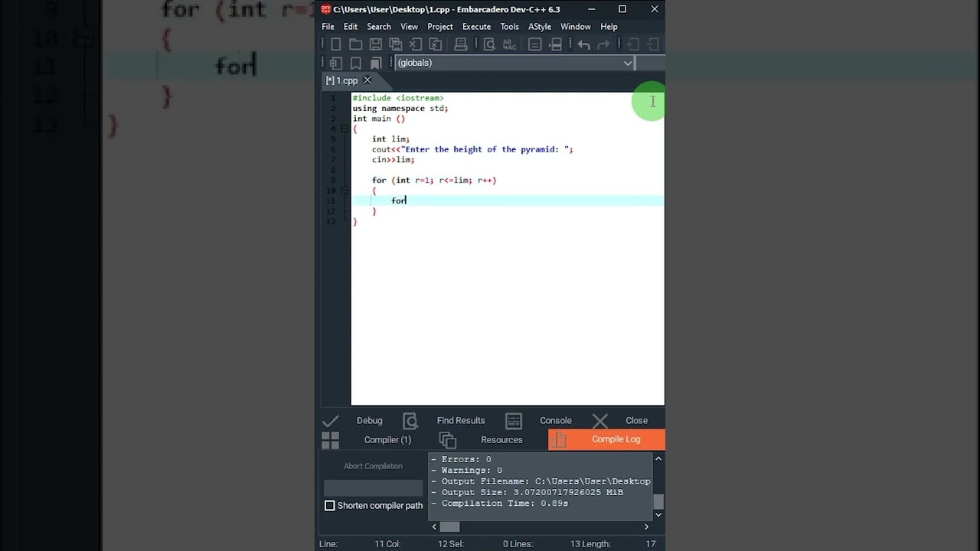This screenshot has width=980, height=551.
Task: Click the Go to function toolbar icon
Action: point(535,44)
